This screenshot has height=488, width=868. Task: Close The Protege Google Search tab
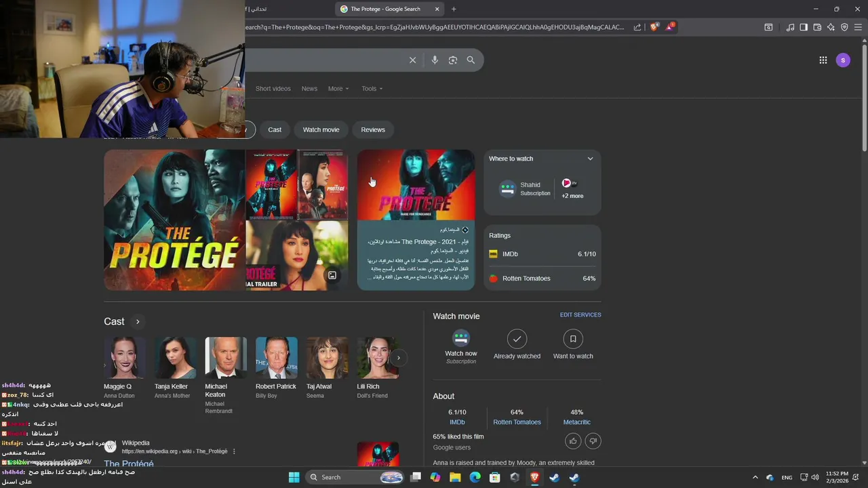click(x=437, y=9)
